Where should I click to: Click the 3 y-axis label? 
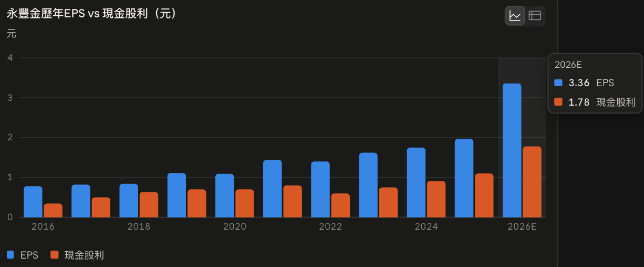10,98
